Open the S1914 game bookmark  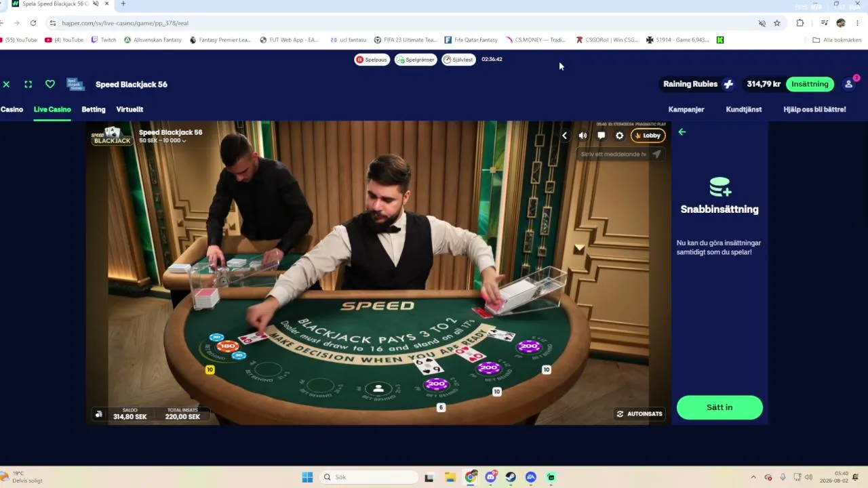677,40
